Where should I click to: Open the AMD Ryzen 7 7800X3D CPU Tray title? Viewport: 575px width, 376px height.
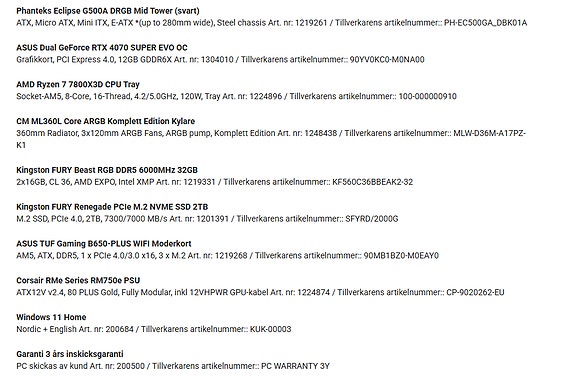pos(78,84)
